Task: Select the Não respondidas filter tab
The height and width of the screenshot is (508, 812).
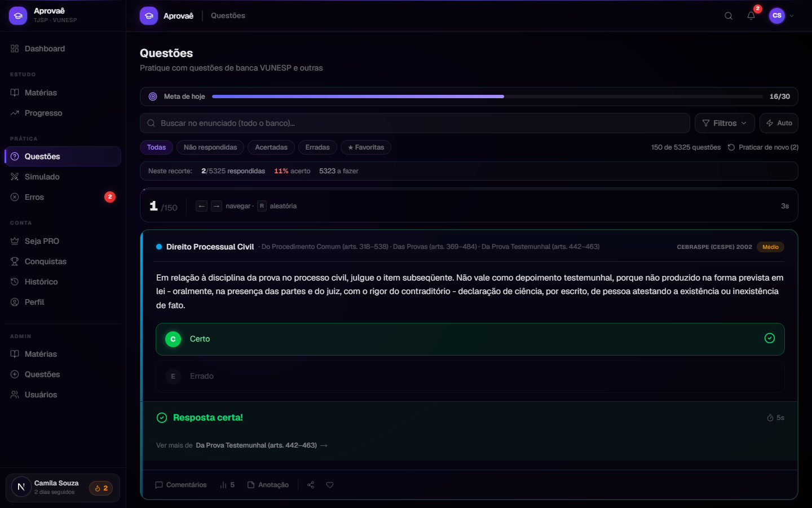Action: (x=210, y=147)
